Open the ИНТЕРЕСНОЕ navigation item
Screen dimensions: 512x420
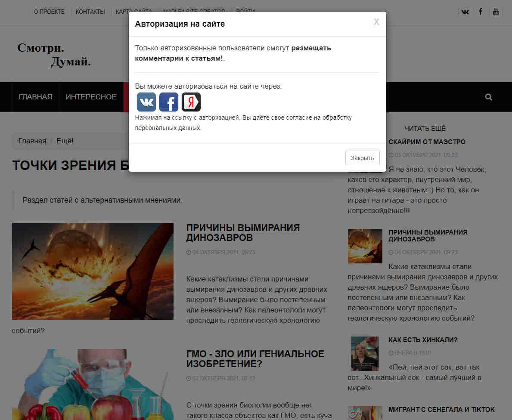tap(91, 97)
